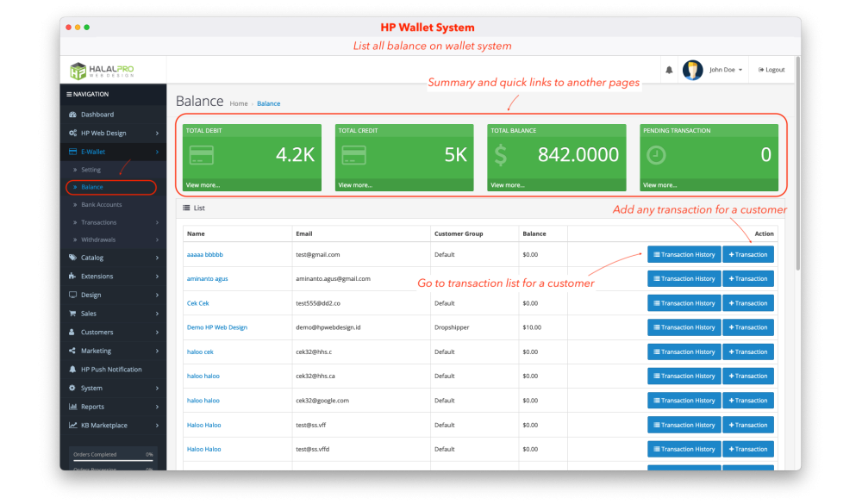Image resolution: width=862 pixels, height=504 pixels.
Task: Open Transaction History for aminanto agus
Action: point(684,279)
